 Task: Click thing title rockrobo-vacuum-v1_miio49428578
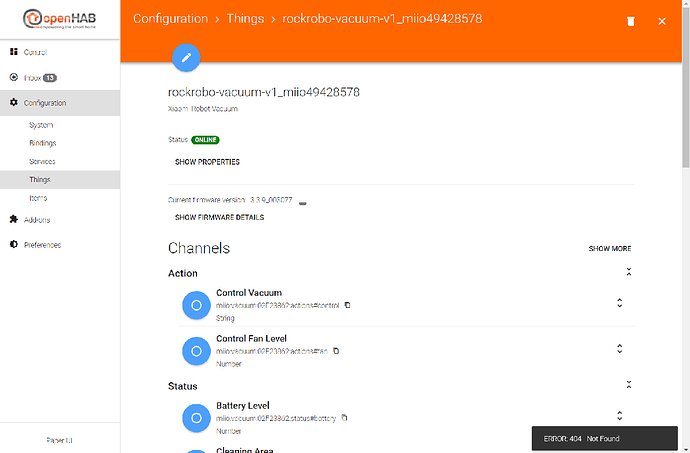click(x=264, y=92)
